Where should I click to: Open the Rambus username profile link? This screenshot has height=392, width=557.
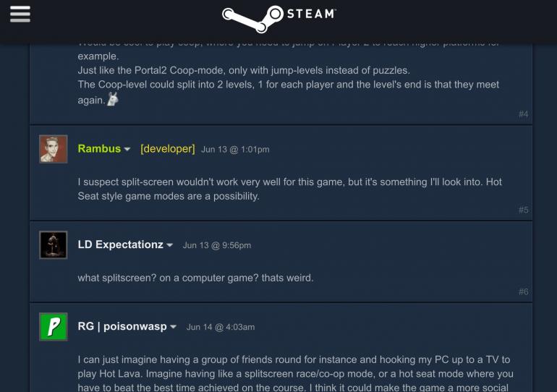(99, 149)
